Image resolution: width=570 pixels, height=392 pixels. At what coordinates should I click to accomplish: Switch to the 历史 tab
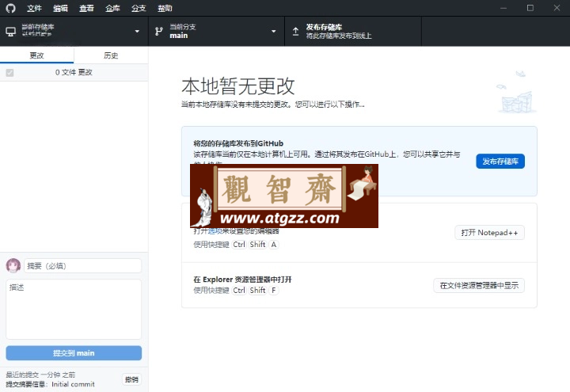pyautogui.click(x=111, y=55)
